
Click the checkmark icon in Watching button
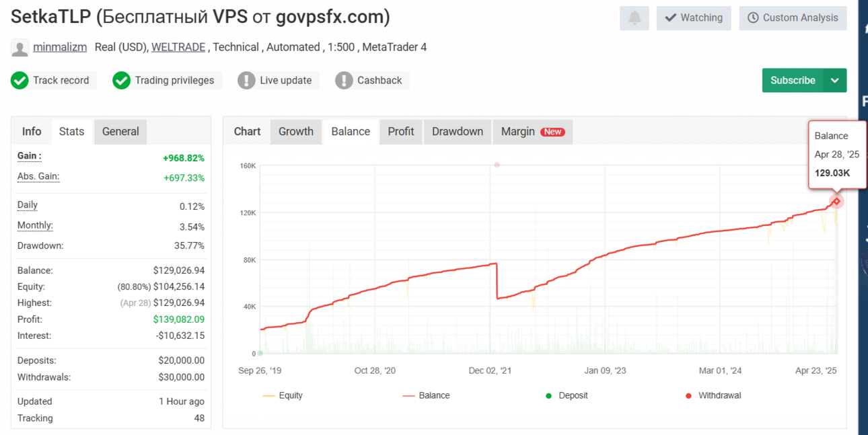670,18
